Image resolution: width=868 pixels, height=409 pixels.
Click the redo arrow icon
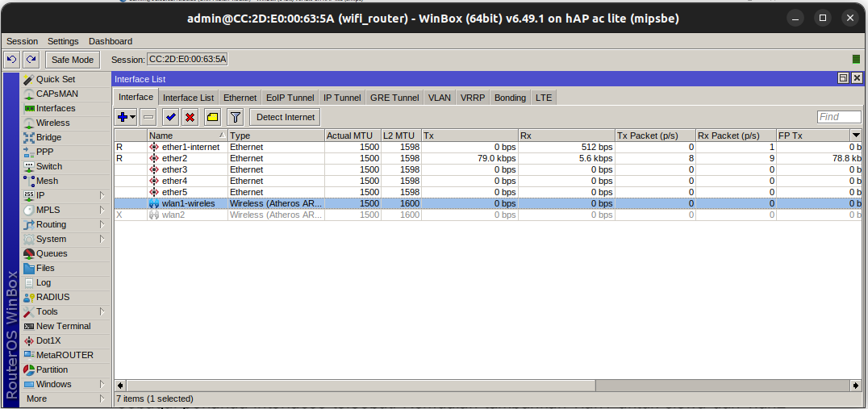[x=31, y=59]
